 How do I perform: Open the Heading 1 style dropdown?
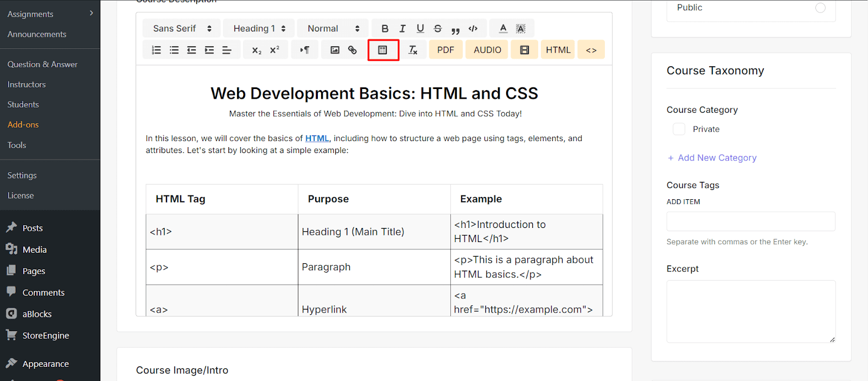259,29
